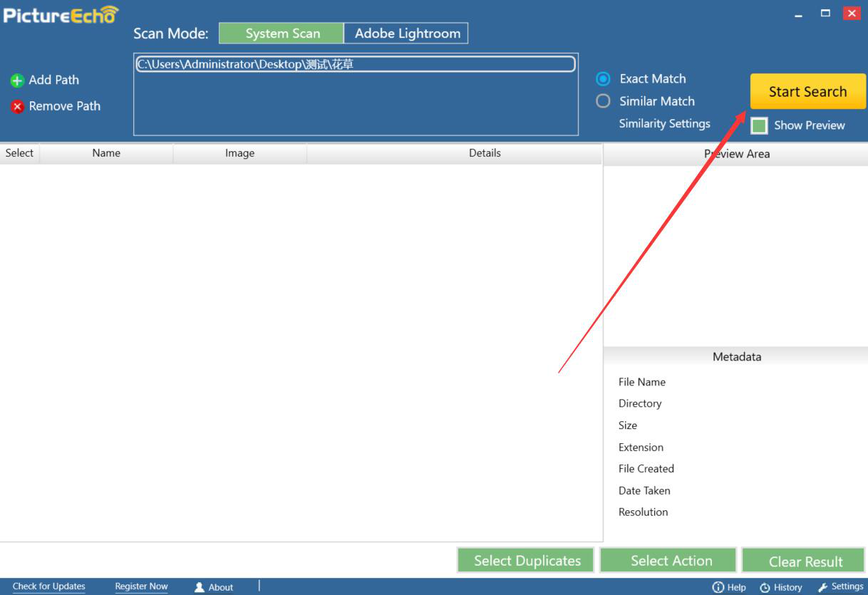Open the Check for Updates link

coord(49,586)
